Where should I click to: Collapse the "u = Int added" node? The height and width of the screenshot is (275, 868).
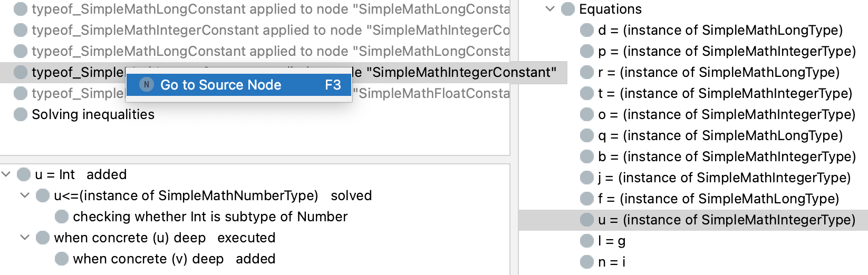click(6, 174)
